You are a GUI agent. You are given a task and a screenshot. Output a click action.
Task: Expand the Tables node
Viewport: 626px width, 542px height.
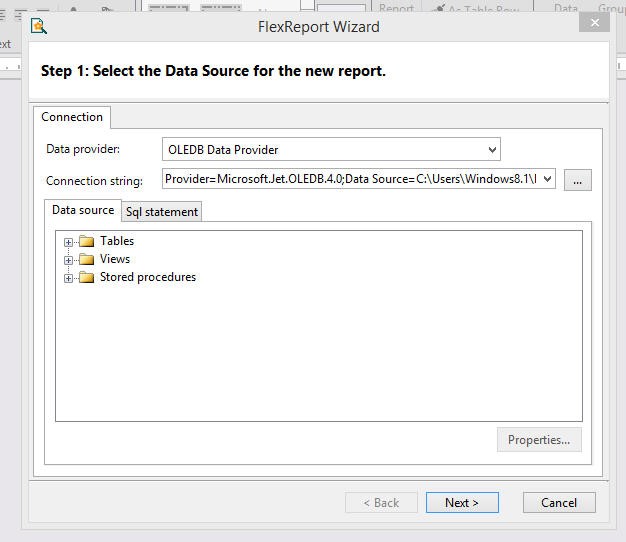(x=68, y=242)
